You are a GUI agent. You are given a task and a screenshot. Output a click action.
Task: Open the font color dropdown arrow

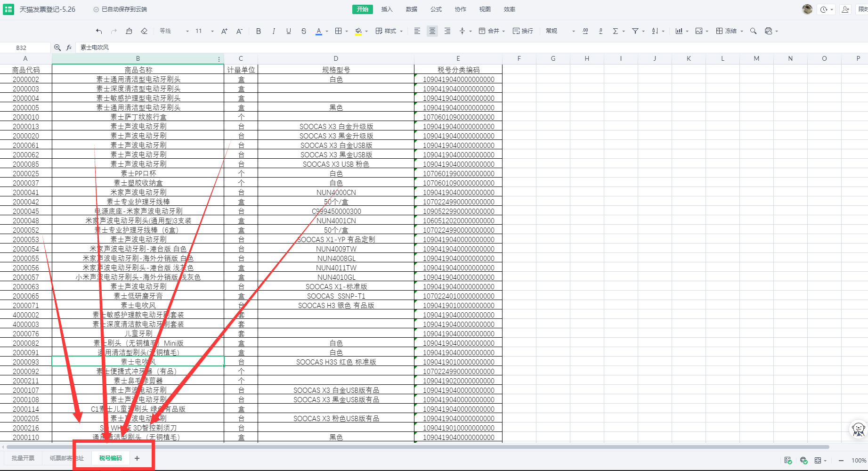point(327,32)
